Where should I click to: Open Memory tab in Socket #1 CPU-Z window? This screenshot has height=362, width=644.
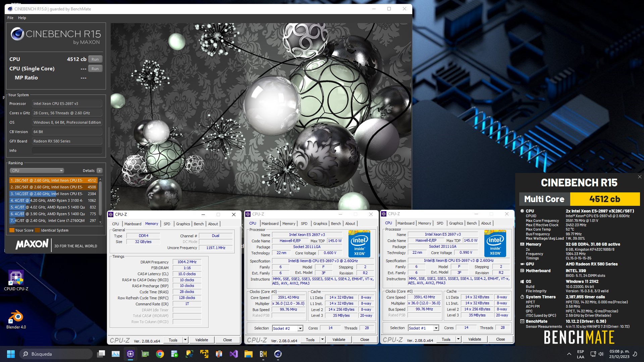pyautogui.click(x=425, y=223)
